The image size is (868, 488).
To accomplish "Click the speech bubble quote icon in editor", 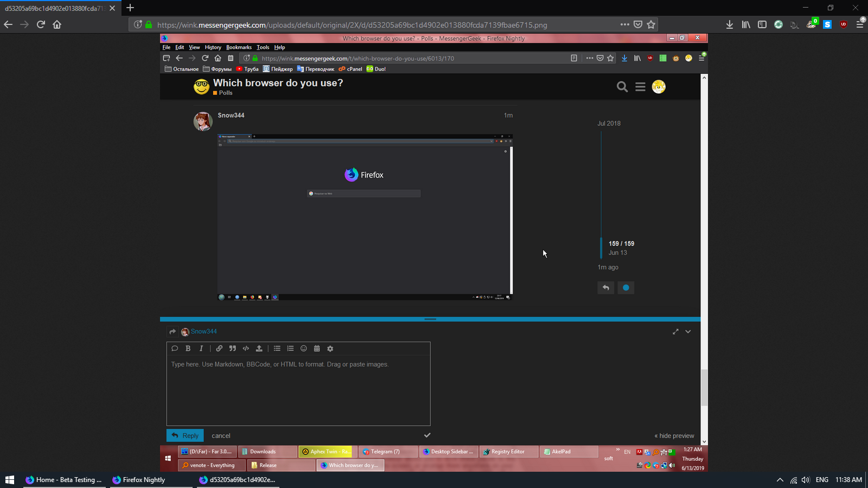I will 175,349.
